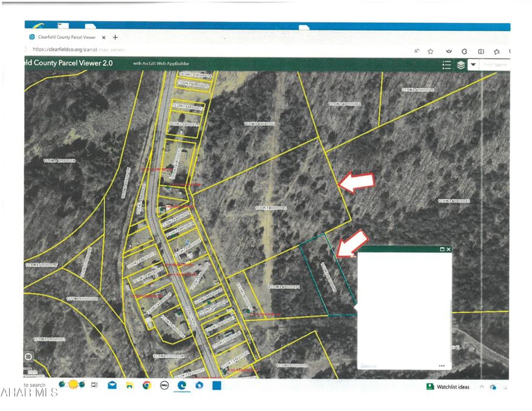Toggle the Watchlist ideas taskbar widget
Image resolution: width=532 pixels, height=411 pixels.
click(x=447, y=385)
